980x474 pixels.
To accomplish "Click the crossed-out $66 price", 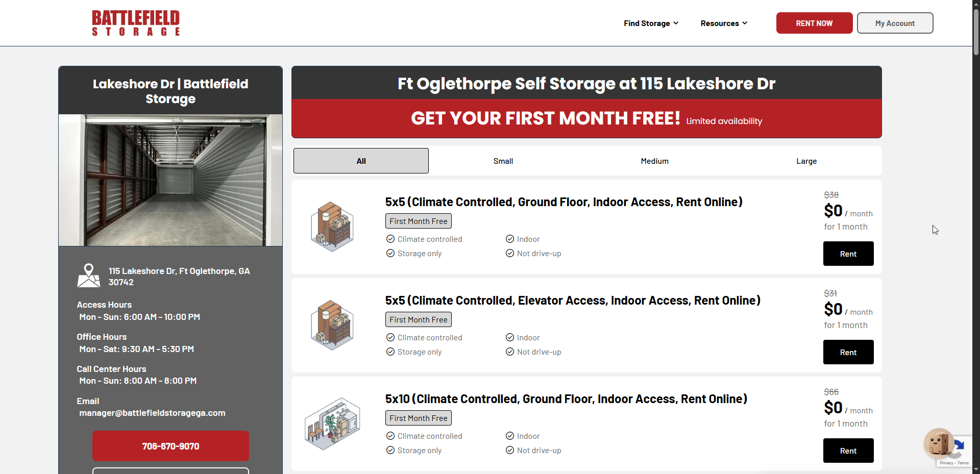I will (x=831, y=392).
